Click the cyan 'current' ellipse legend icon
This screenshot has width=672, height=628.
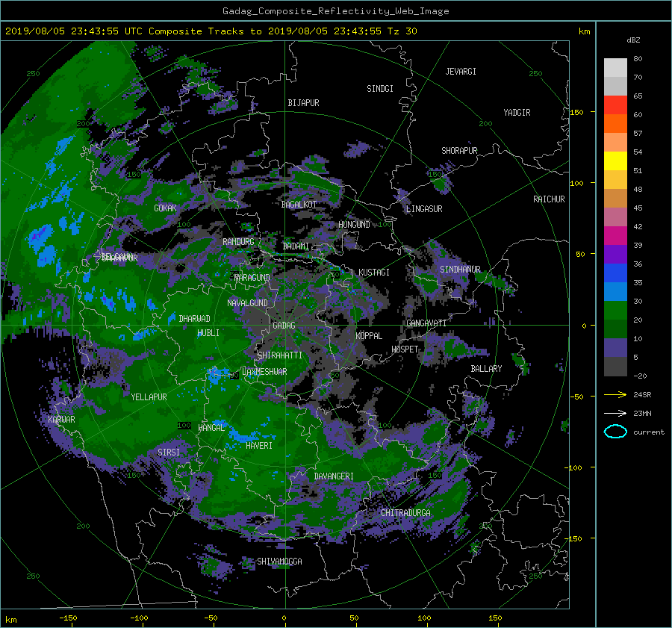615,432
